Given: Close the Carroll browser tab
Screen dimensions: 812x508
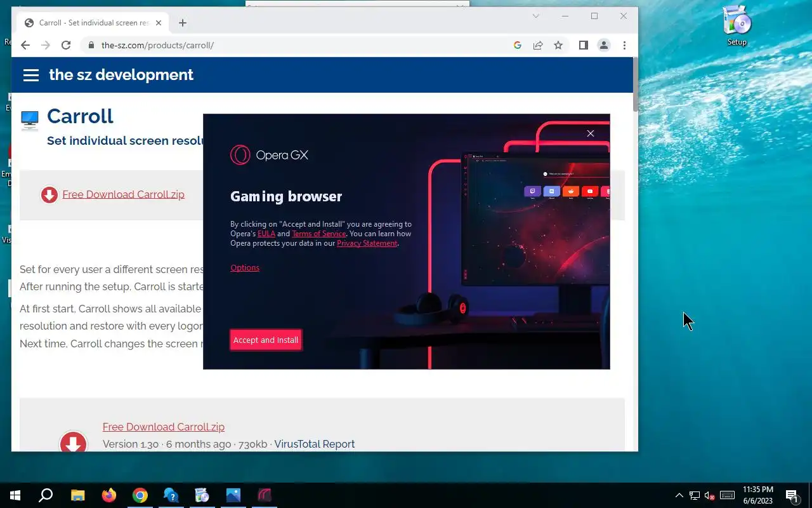Looking at the screenshot, I should click(159, 23).
